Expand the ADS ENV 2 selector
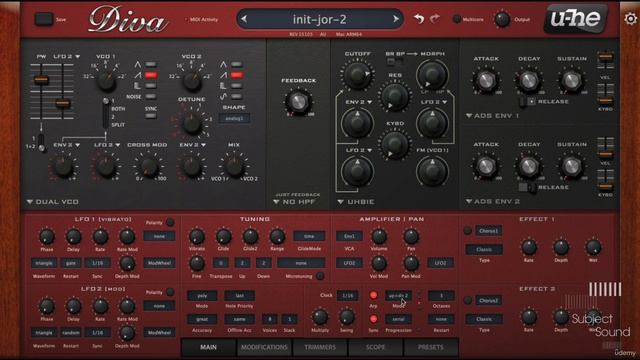The width and height of the screenshot is (640, 360). tap(493, 201)
